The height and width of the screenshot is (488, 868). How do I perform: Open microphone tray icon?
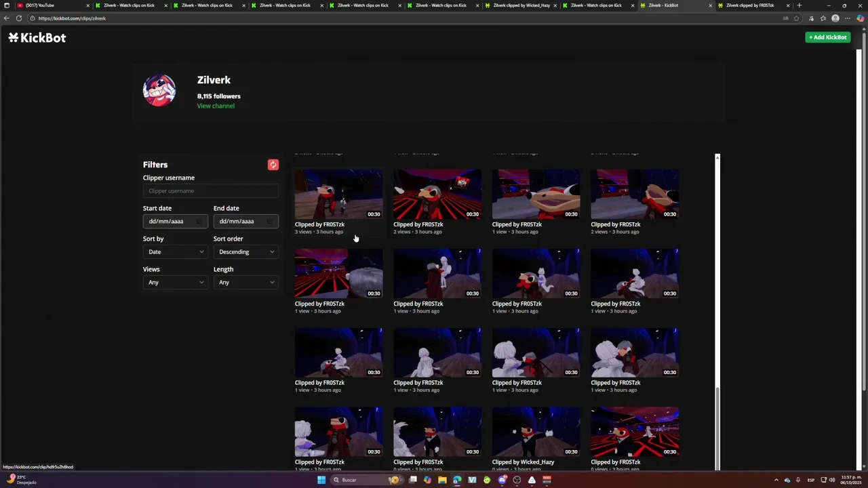point(798,480)
